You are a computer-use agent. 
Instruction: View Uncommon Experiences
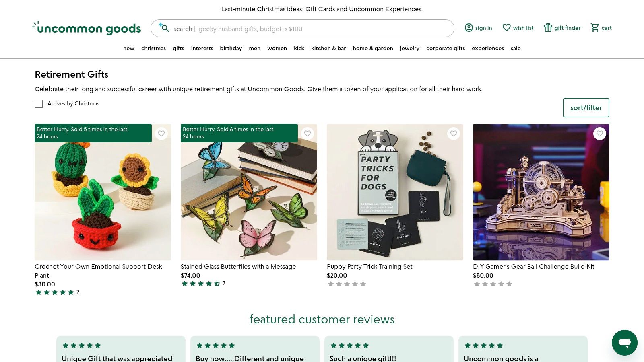[x=385, y=9]
